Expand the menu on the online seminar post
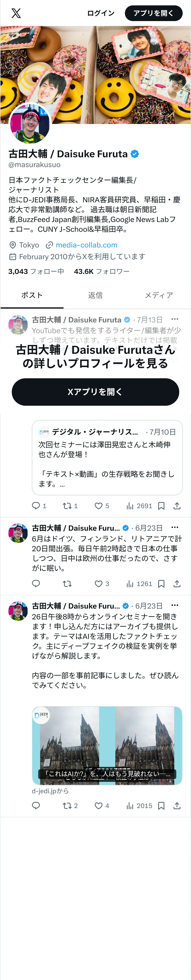Screen dimensions: 191x980 tap(175, 605)
